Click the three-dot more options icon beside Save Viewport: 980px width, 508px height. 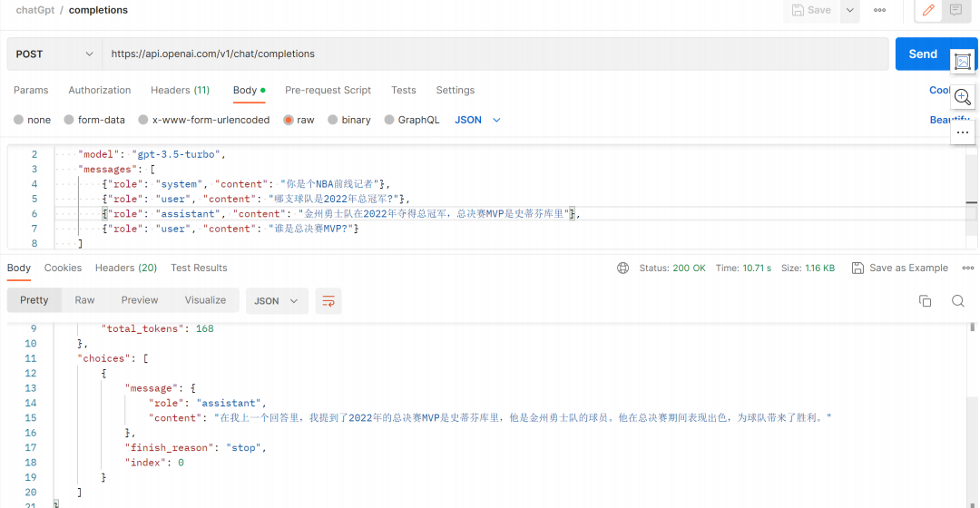click(879, 11)
